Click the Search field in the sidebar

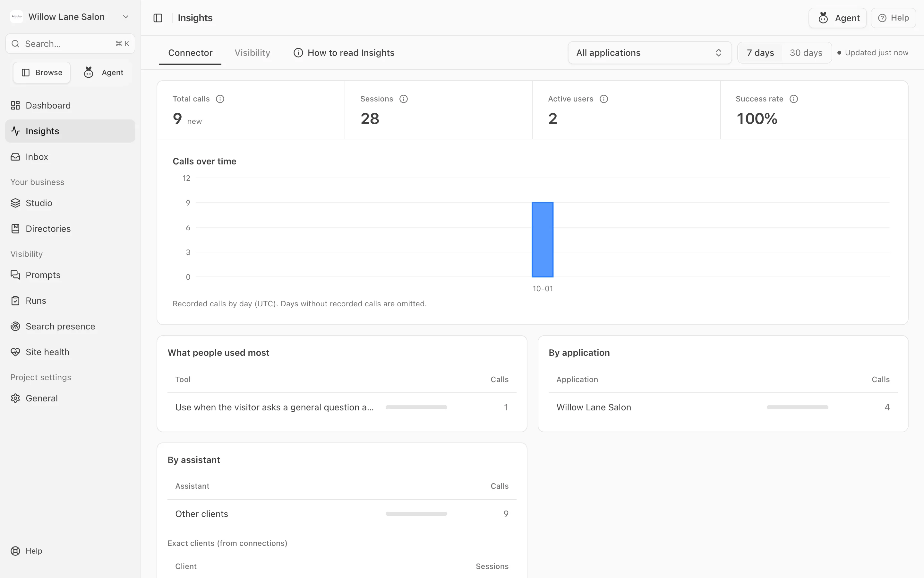click(x=70, y=44)
